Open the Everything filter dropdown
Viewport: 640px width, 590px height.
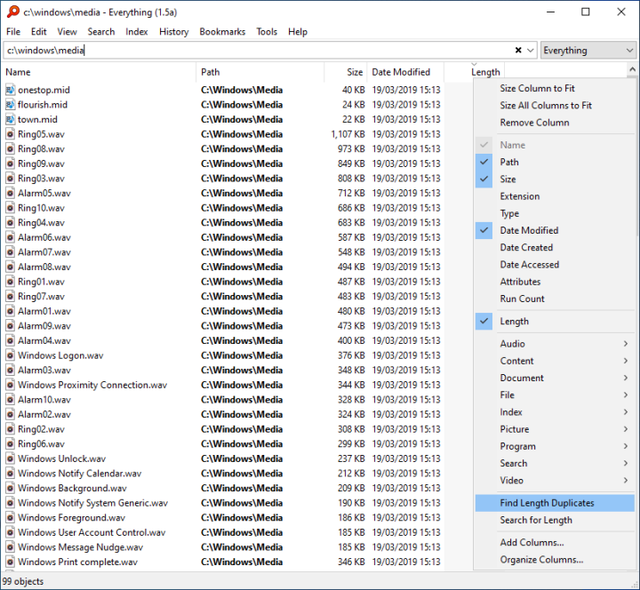[588, 50]
